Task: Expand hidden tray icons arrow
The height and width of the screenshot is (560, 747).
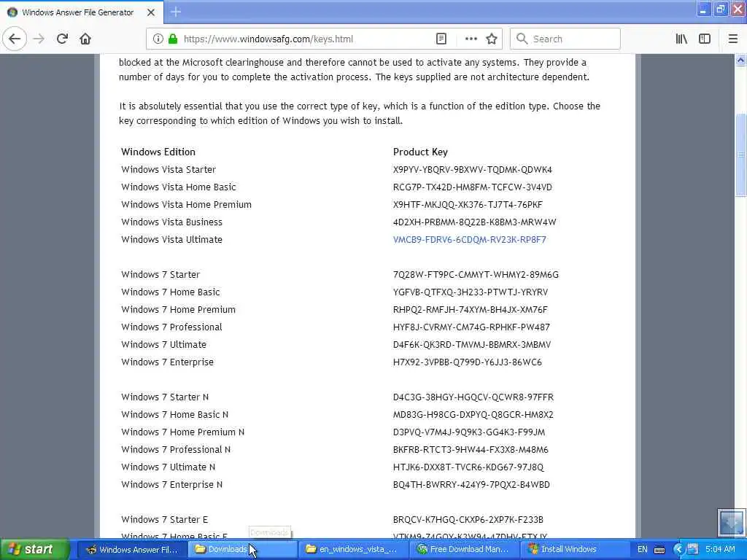Action: click(x=678, y=550)
